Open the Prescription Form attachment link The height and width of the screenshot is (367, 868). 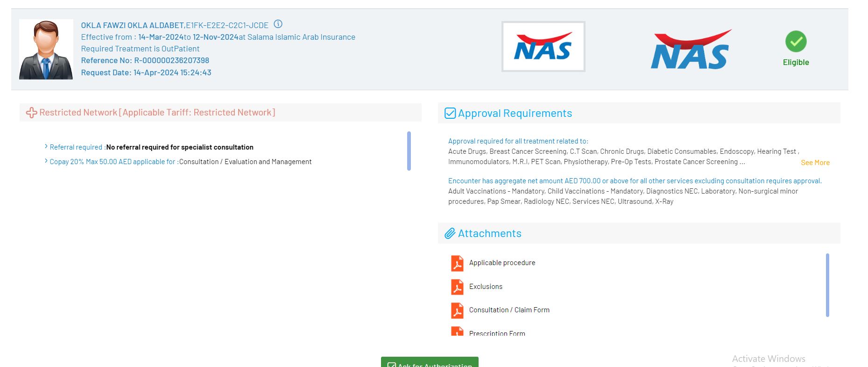(x=497, y=333)
